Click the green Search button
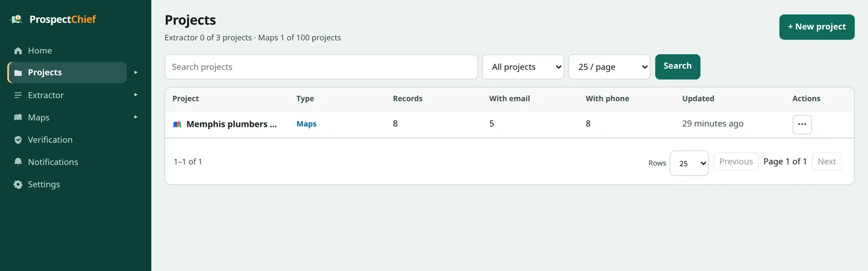868x271 pixels. click(678, 67)
